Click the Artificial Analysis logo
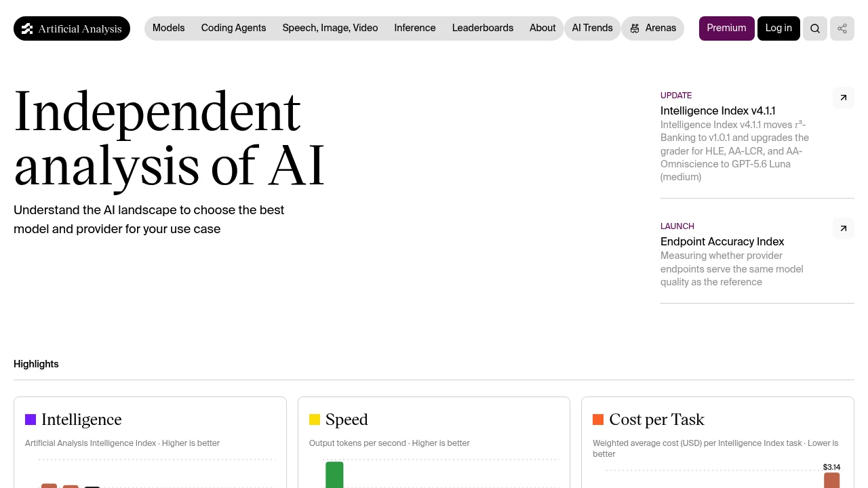This screenshot has width=868, height=488. coord(72,28)
